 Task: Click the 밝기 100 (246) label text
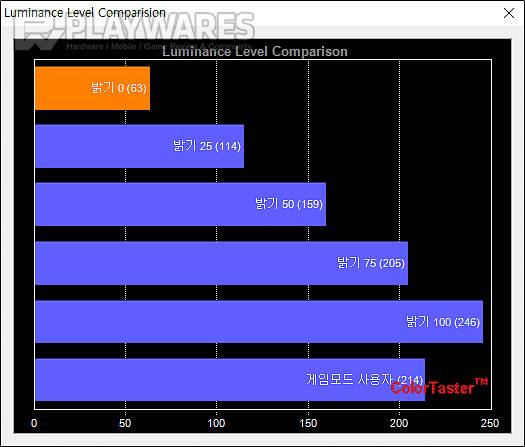tap(443, 322)
